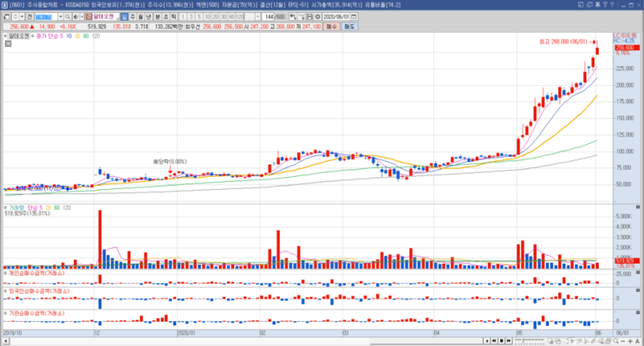
Task: Click the stock code input field
Action: [x=46, y=16]
